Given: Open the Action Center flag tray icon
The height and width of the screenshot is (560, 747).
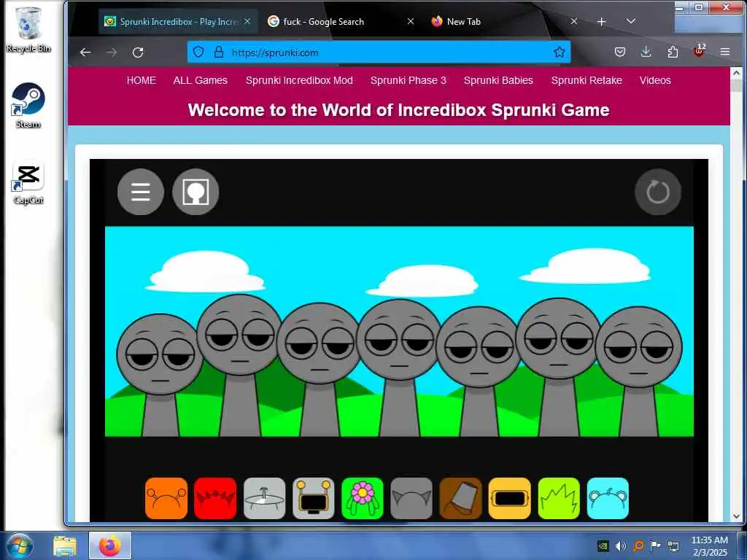Looking at the screenshot, I should [656, 545].
